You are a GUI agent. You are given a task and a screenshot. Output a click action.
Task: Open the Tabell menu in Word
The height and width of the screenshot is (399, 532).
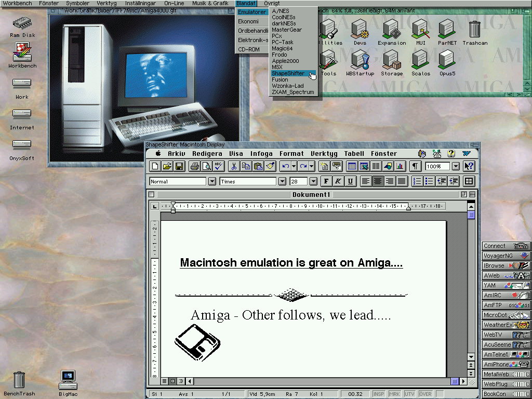point(354,153)
